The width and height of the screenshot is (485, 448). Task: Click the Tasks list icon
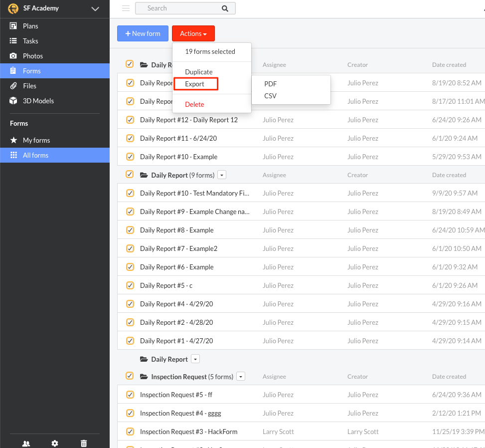tap(13, 40)
